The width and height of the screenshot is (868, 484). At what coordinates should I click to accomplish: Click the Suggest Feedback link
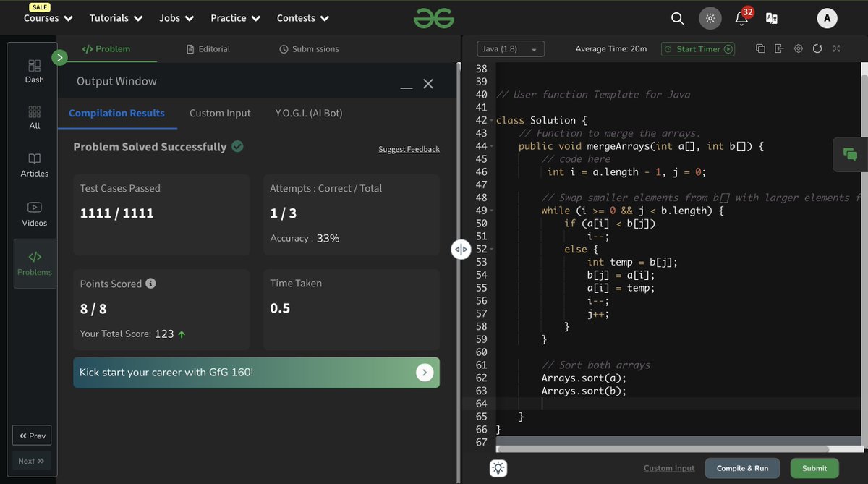point(409,149)
